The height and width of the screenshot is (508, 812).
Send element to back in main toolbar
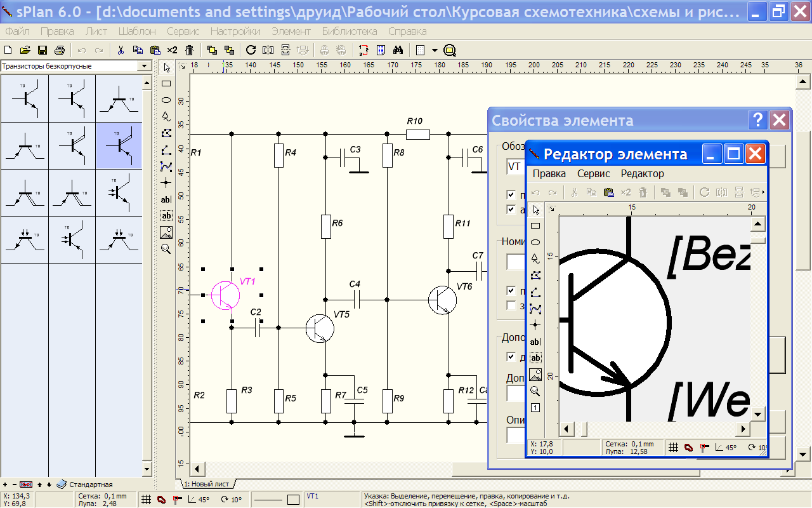pyautogui.click(x=229, y=50)
